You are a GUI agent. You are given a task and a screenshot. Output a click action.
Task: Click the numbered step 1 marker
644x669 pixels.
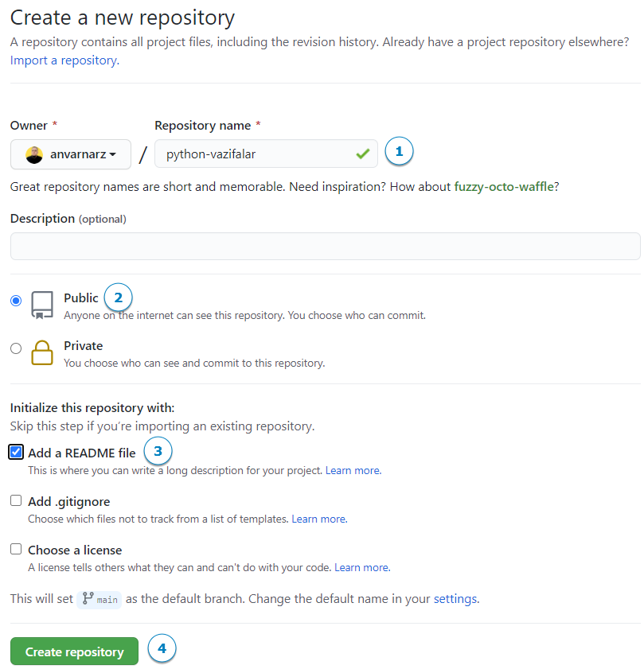coord(399,151)
